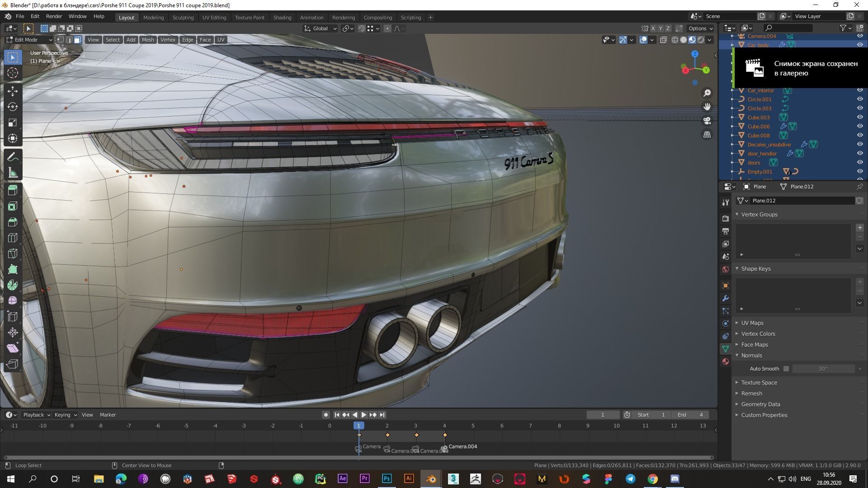Switch to the Modeling workspace tab
This screenshot has height=488, width=868.
tap(153, 17)
